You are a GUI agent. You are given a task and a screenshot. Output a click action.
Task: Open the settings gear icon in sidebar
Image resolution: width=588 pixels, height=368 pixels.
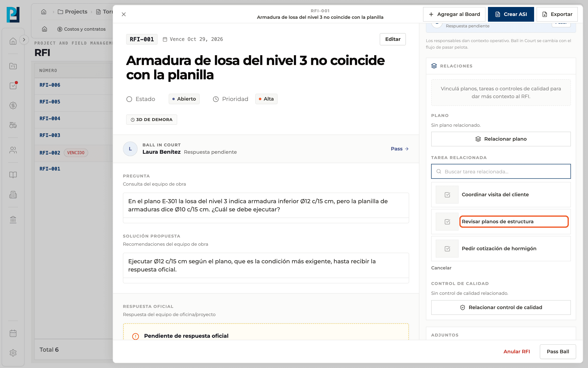[13, 353]
